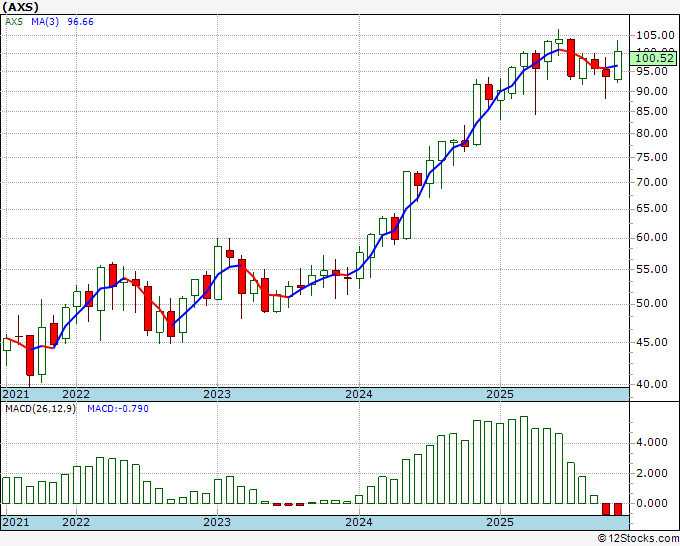The width and height of the screenshot is (680, 546).
Task: Click the 55.00 price axis label
Action: click(x=652, y=269)
